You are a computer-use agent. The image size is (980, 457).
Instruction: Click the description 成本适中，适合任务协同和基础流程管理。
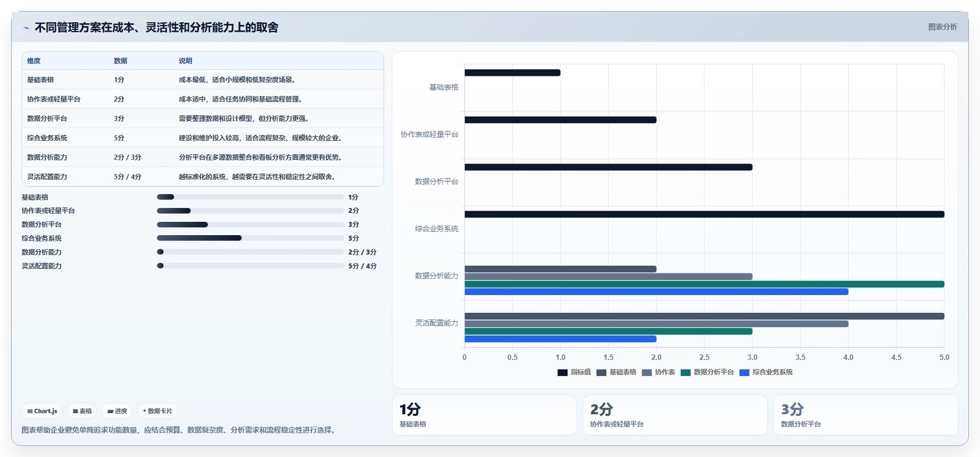tap(242, 99)
